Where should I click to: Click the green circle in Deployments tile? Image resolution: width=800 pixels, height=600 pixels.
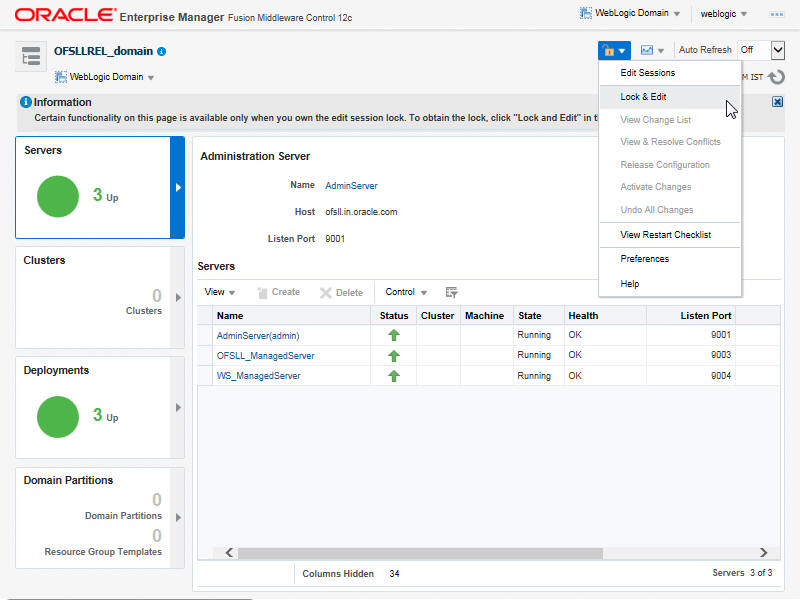coord(58,417)
